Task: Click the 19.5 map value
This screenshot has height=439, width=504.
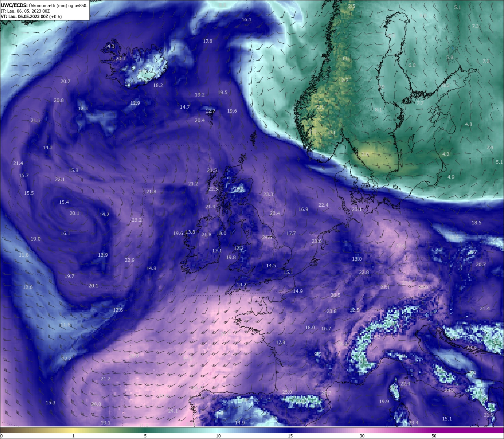Action: (x=222, y=92)
